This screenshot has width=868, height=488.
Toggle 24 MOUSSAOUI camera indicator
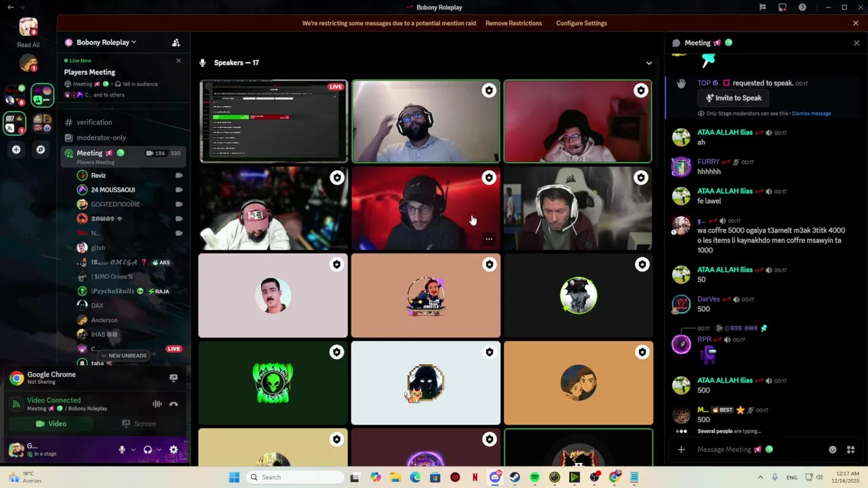tap(179, 190)
